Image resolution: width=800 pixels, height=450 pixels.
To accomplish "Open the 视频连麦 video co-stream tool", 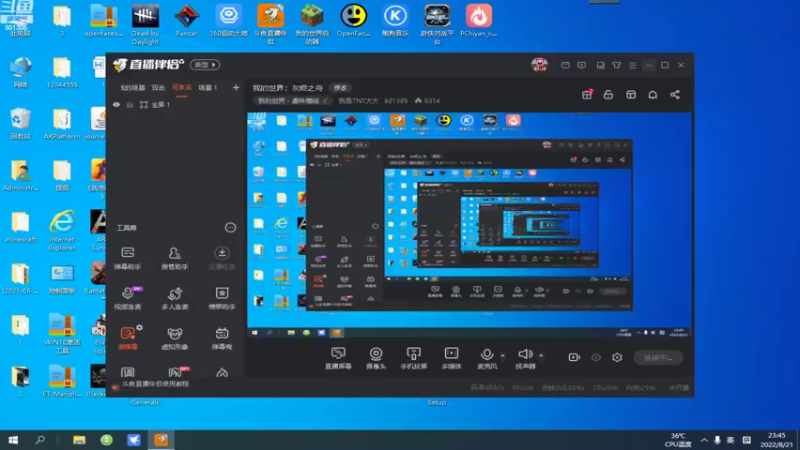I will click(128, 298).
